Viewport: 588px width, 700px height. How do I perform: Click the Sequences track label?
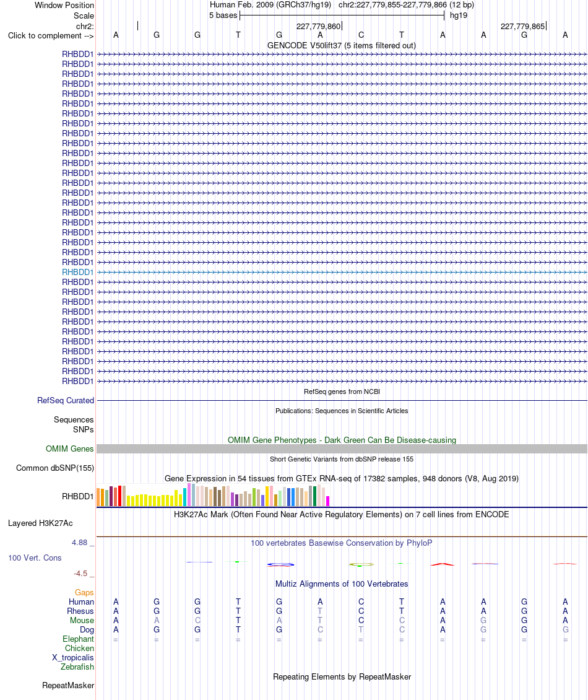pos(74,419)
